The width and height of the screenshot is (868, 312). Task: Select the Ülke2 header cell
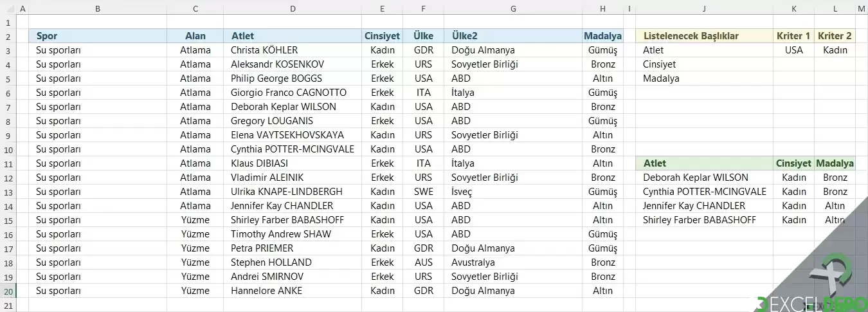click(512, 36)
